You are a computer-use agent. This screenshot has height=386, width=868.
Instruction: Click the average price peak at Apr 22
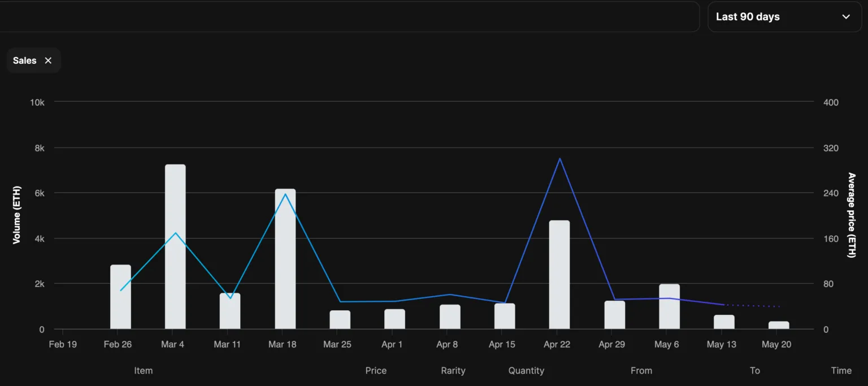(x=559, y=159)
